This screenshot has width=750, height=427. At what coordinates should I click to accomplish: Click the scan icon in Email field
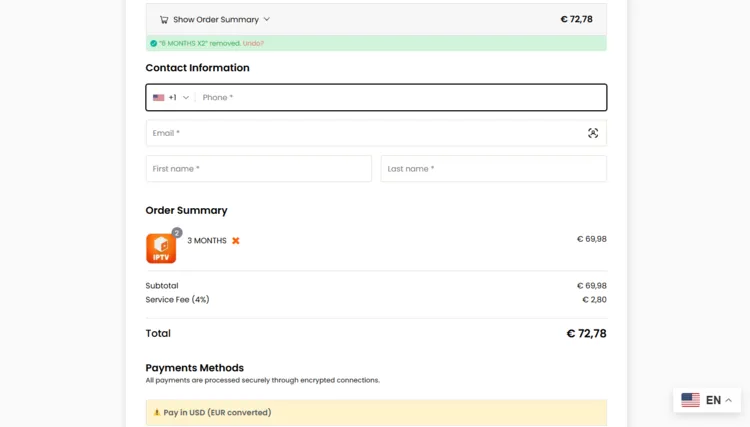pos(593,133)
